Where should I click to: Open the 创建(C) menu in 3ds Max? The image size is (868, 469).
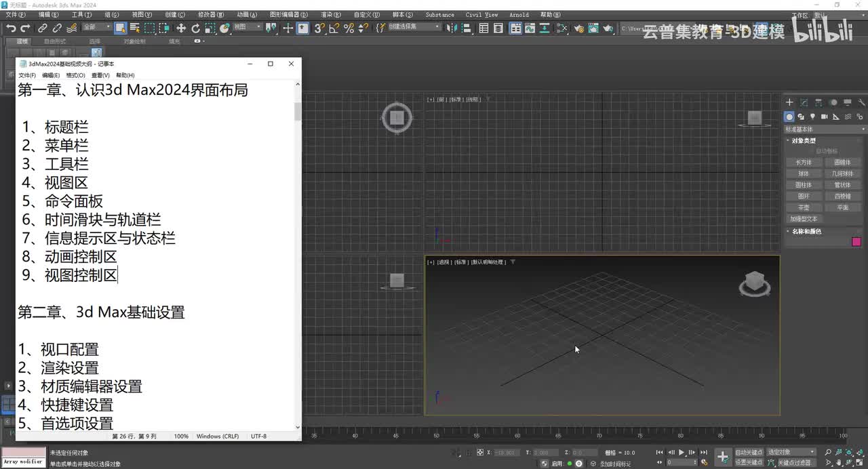(x=175, y=14)
